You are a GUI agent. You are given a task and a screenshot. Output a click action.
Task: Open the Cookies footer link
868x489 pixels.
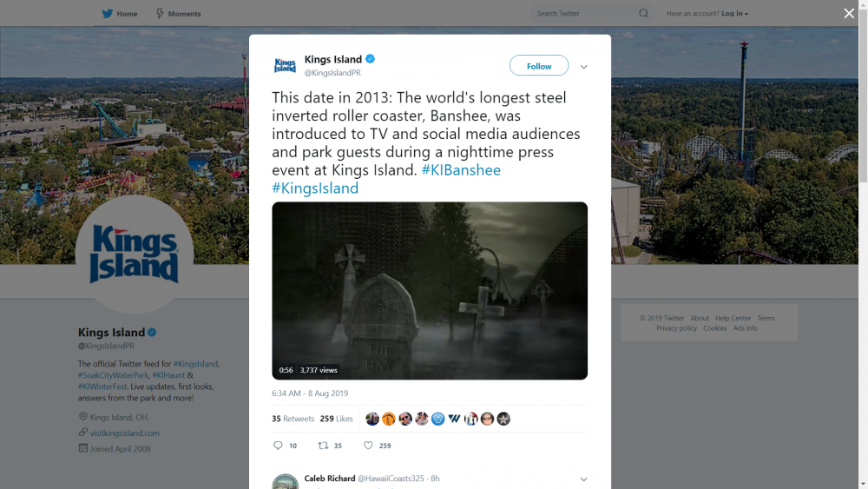[x=714, y=327]
